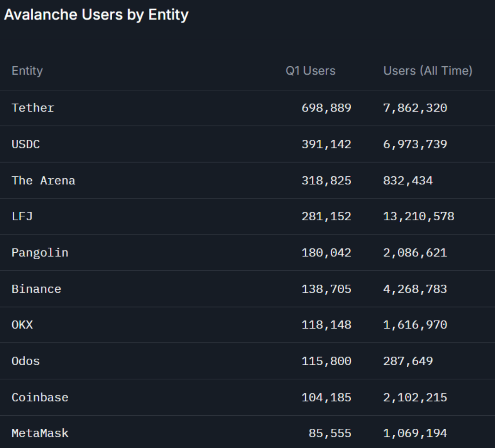Click Binance all-time users value 4,268,783

coord(415,289)
